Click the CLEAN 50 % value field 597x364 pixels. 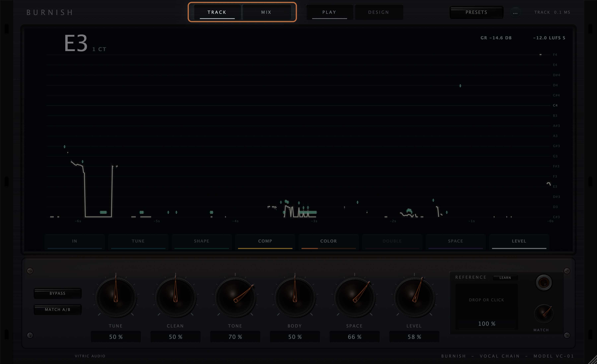tap(175, 337)
